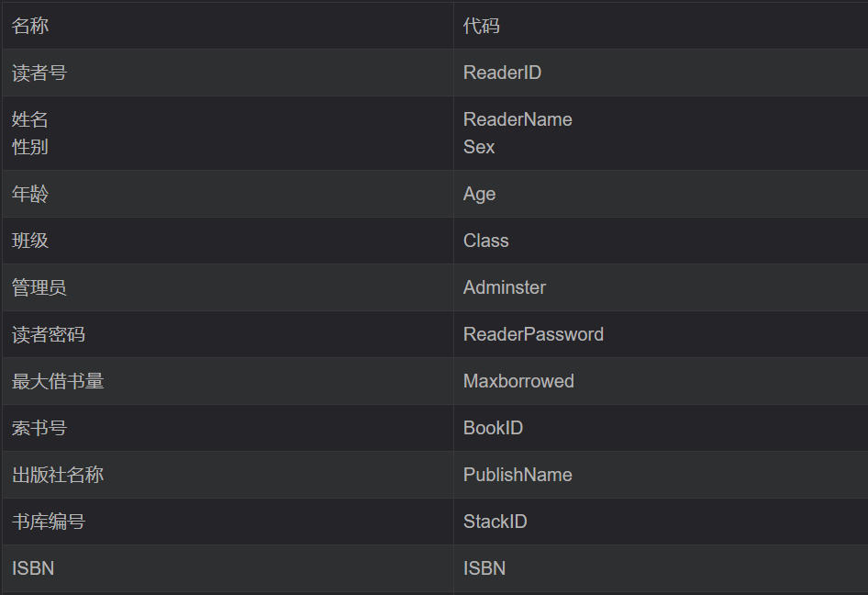Click the 代码 column header
This screenshot has height=595, width=868.
click(x=482, y=26)
